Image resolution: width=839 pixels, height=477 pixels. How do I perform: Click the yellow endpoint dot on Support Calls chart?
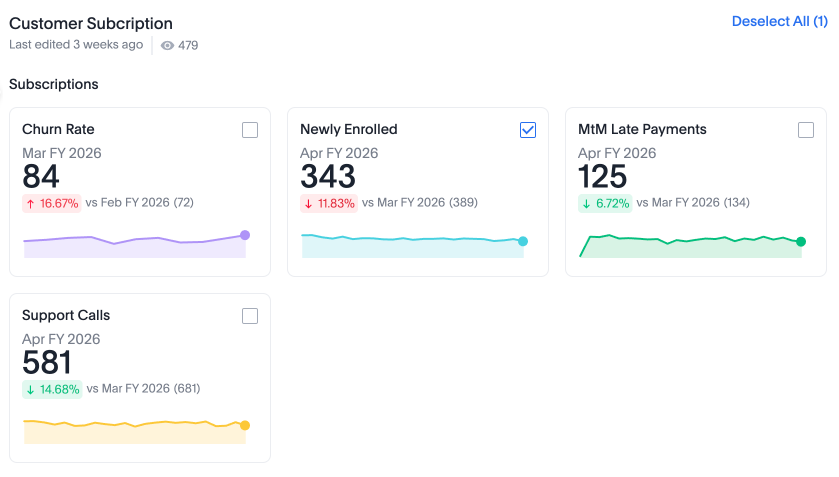245,425
